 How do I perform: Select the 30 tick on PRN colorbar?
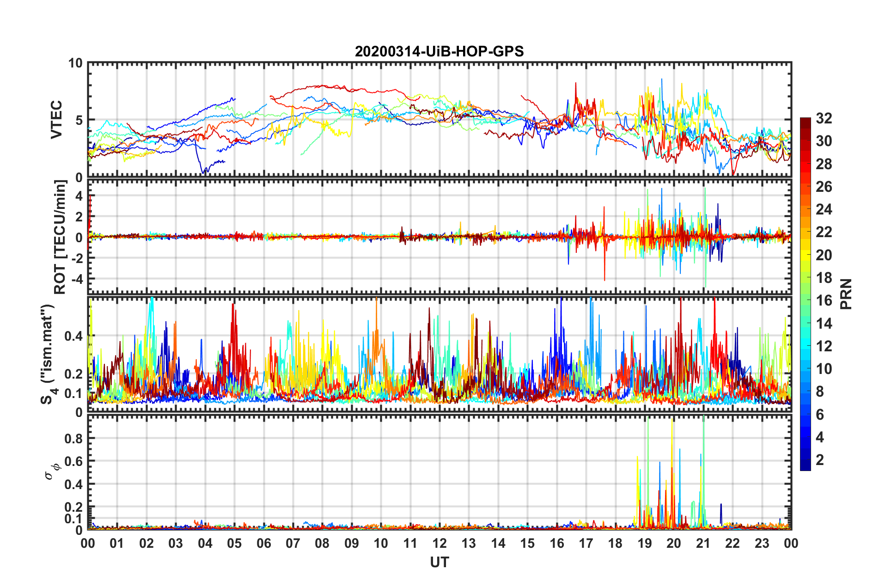pos(824,141)
